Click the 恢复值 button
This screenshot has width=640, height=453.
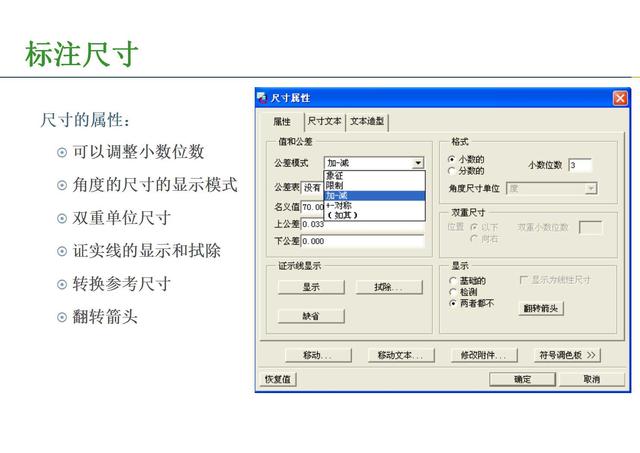[278, 379]
